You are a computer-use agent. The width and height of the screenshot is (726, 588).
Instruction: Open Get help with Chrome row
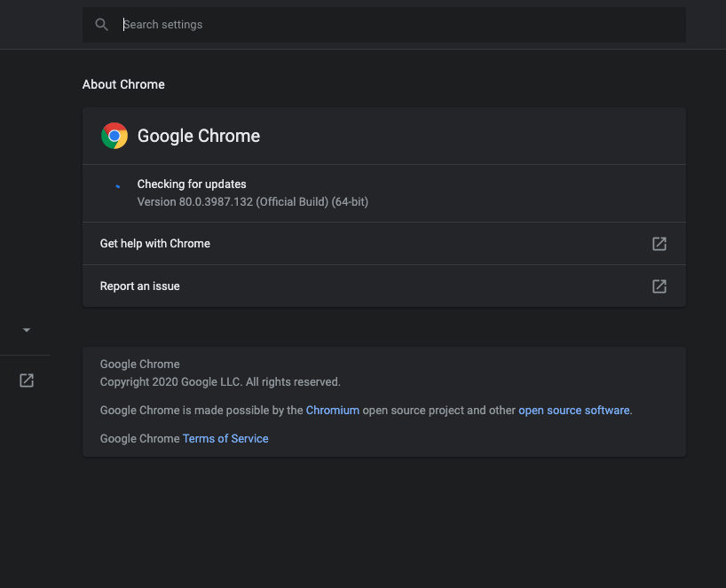coord(383,243)
